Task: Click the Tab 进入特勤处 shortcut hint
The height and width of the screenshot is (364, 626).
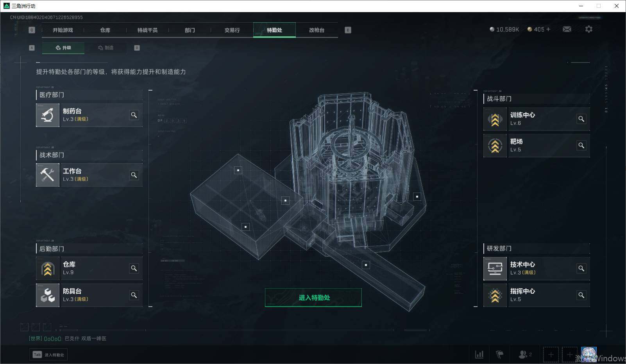Action: point(48,355)
